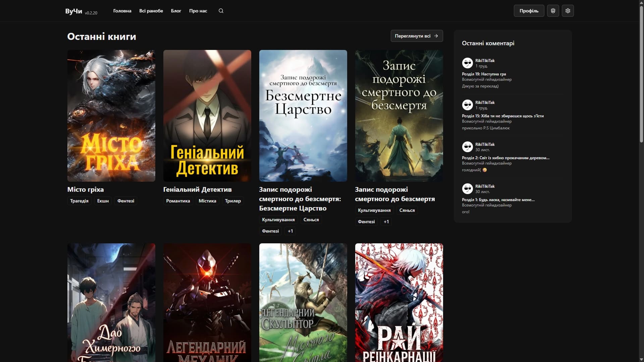Click RikiTikiTak avatar on Розділ 1 comment

point(467,189)
